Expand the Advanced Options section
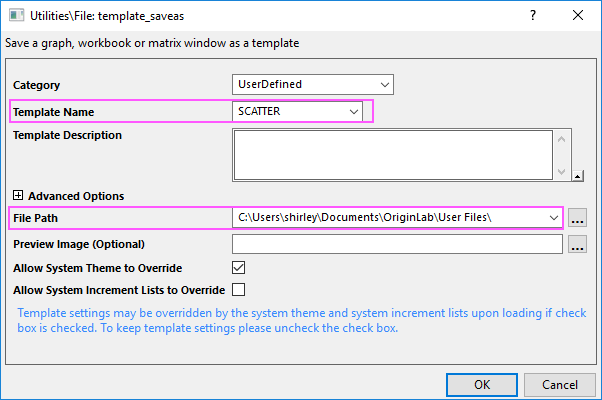The width and height of the screenshot is (602, 400). [x=18, y=196]
